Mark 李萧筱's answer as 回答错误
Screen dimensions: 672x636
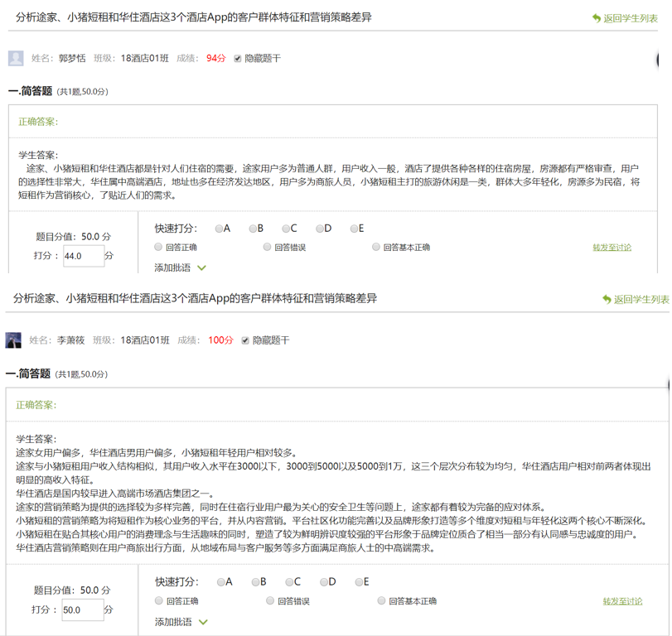point(270,600)
